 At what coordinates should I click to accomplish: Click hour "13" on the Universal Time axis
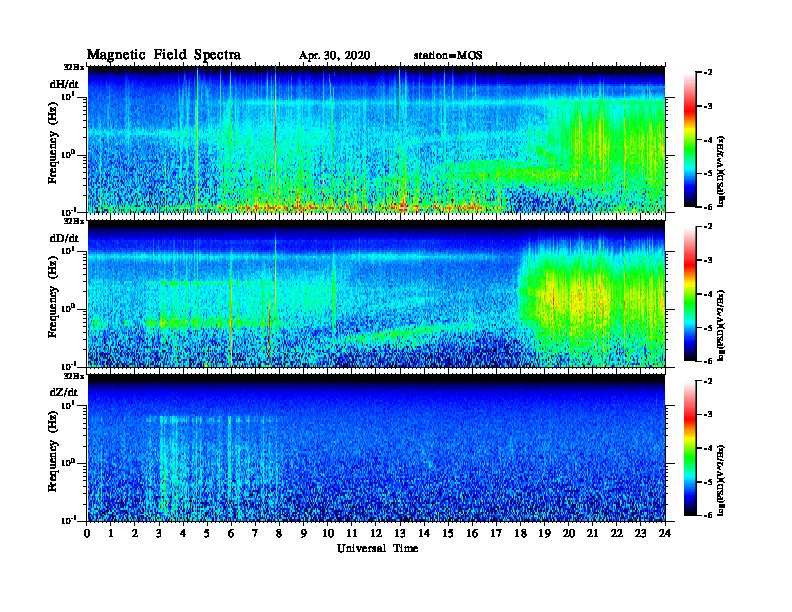400,533
